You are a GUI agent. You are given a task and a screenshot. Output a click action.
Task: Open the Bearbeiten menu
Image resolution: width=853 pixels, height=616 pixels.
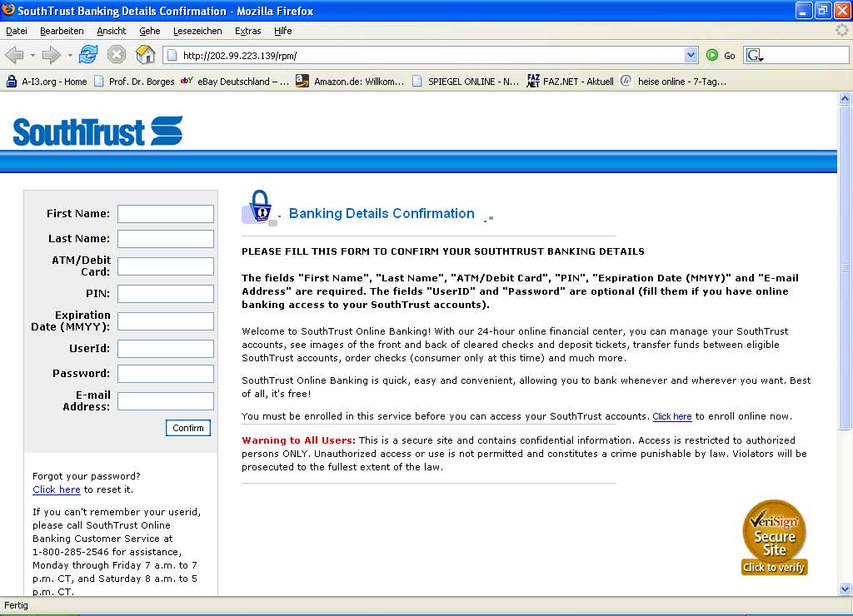(x=62, y=31)
